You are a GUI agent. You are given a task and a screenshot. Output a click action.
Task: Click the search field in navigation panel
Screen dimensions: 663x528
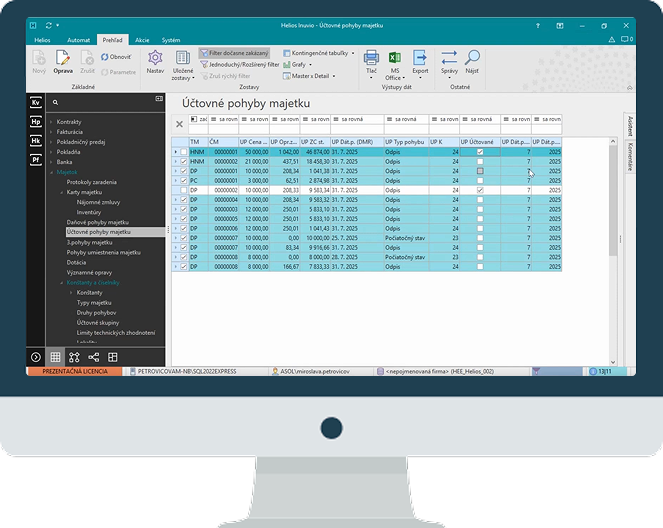(x=105, y=102)
